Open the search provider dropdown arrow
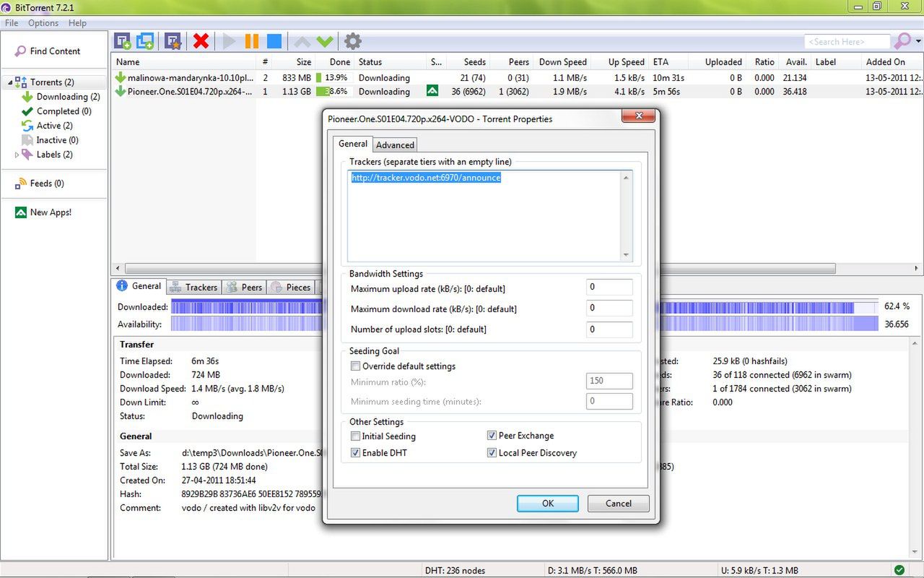This screenshot has height=578, width=924. [x=918, y=41]
